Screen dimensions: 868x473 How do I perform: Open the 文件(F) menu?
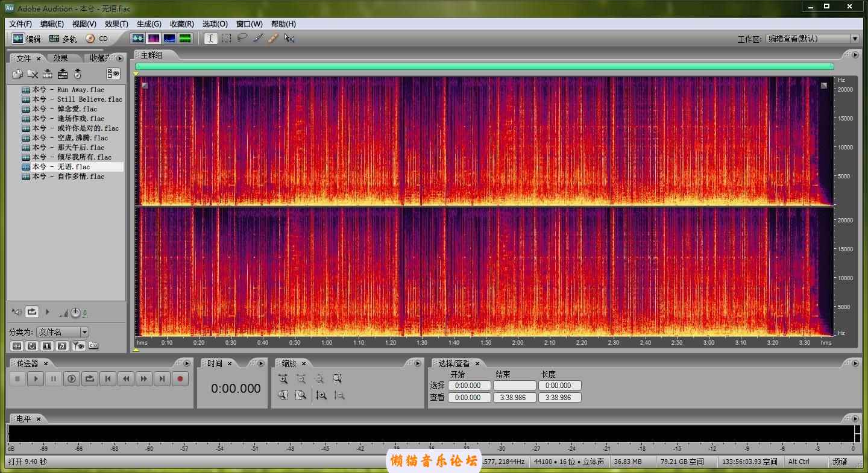pos(20,24)
